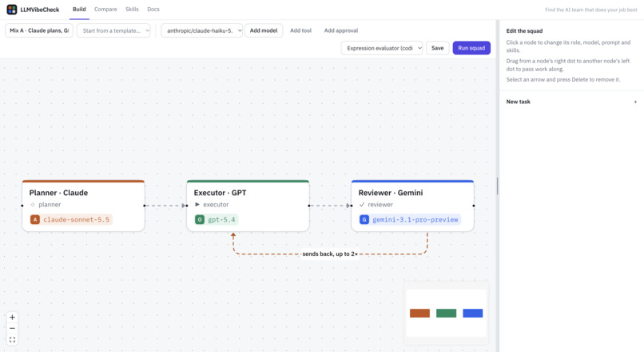Save the squad
This screenshot has width=644, height=352.
[x=437, y=48]
